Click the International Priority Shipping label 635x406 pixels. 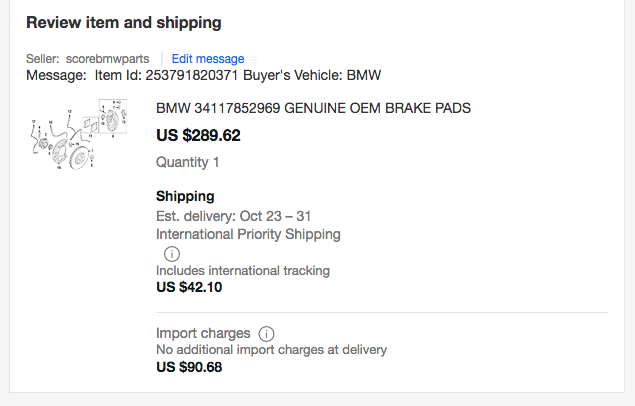coord(248,234)
